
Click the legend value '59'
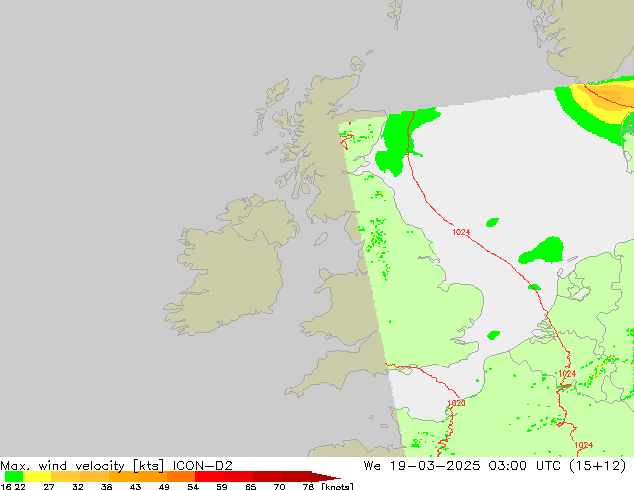pyautogui.click(x=222, y=486)
